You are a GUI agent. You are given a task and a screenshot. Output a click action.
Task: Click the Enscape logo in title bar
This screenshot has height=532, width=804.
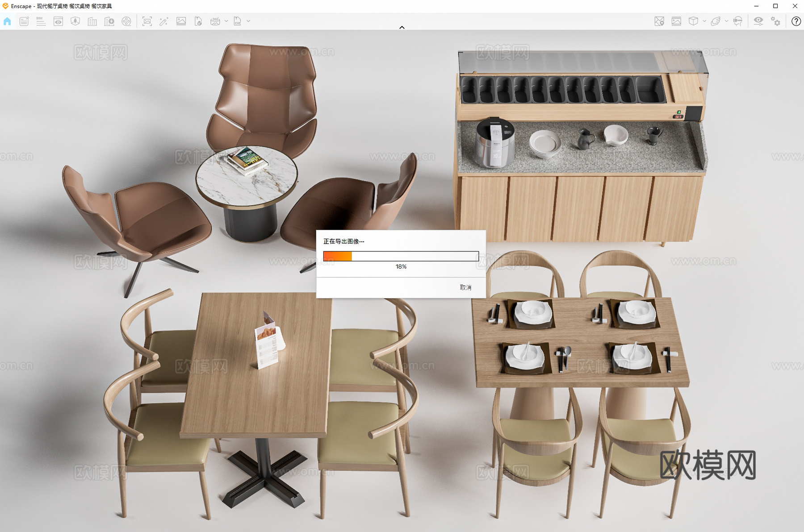[5, 6]
